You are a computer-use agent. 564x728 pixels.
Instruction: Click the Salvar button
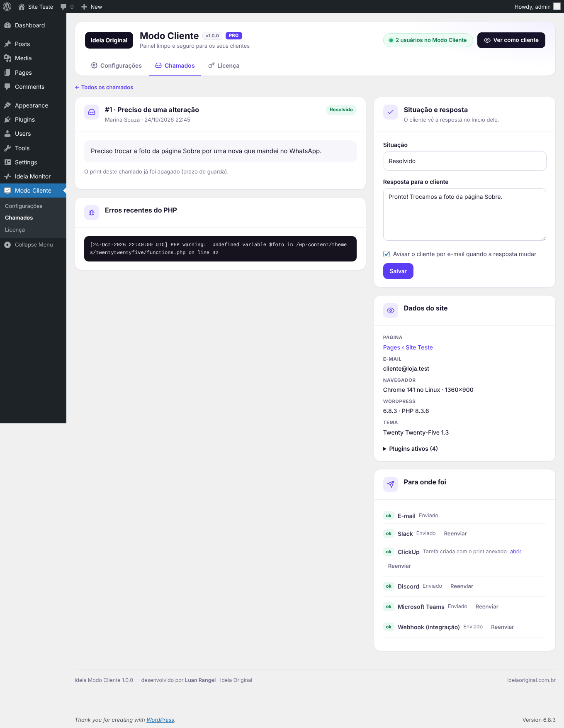[x=398, y=271]
